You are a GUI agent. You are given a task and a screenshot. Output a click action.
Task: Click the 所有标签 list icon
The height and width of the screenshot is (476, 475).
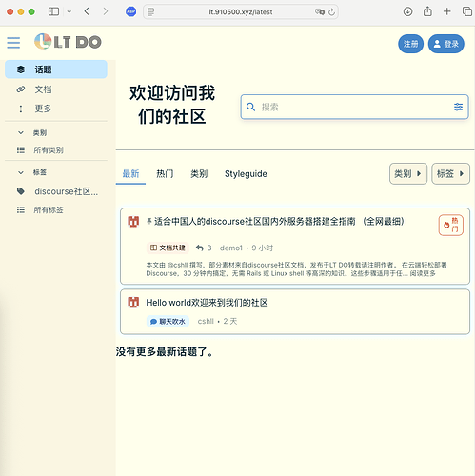point(21,209)
